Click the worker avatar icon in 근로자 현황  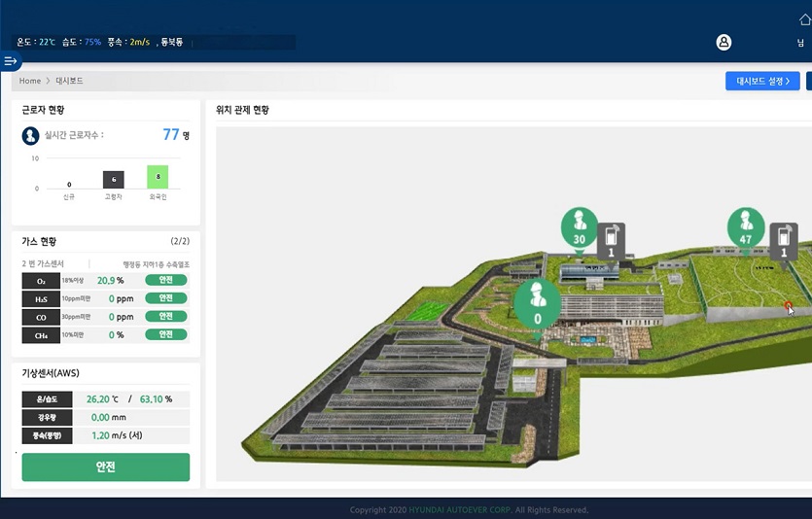click(x=30, y=135)
